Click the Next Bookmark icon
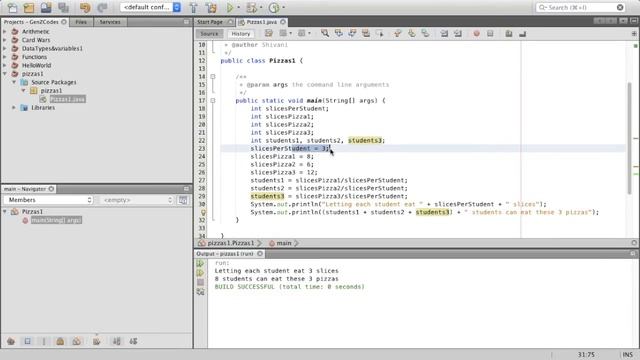 (x=411, y=34)
